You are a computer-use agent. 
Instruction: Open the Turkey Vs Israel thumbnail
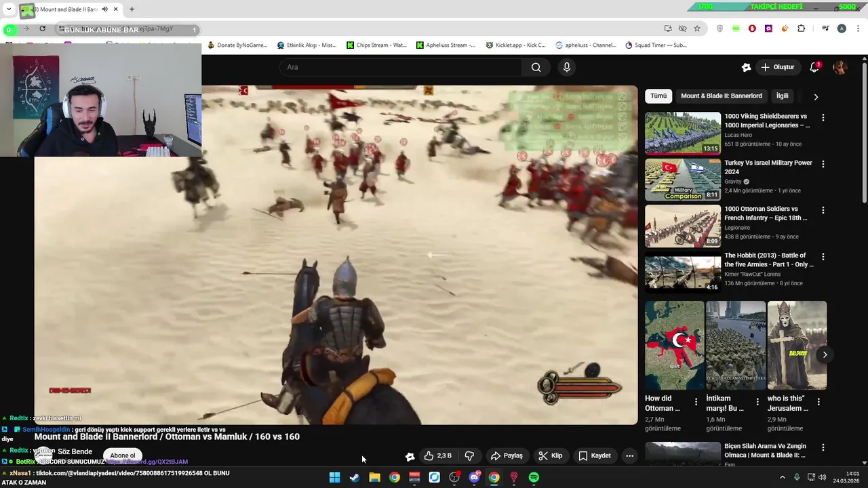click(683, 180)
